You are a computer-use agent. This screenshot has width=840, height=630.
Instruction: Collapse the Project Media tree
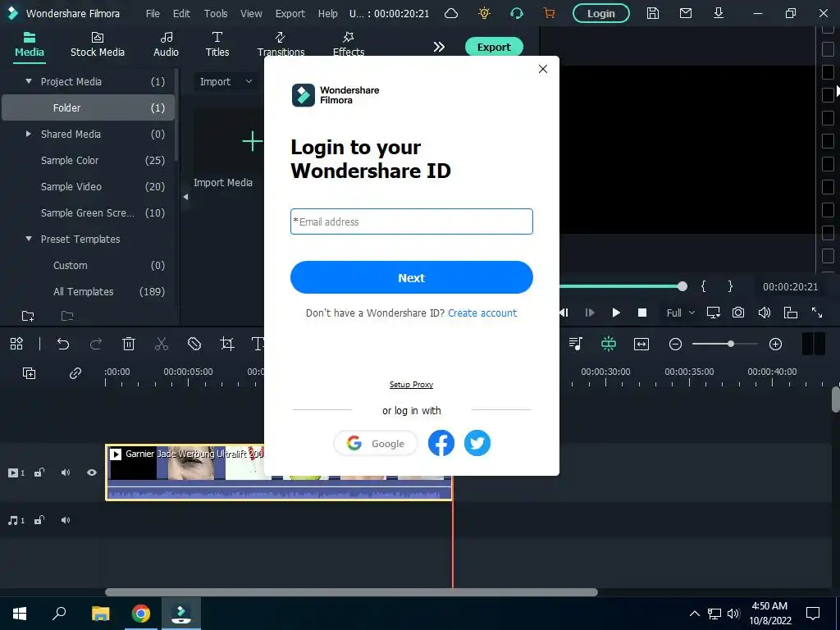(29, 81)
